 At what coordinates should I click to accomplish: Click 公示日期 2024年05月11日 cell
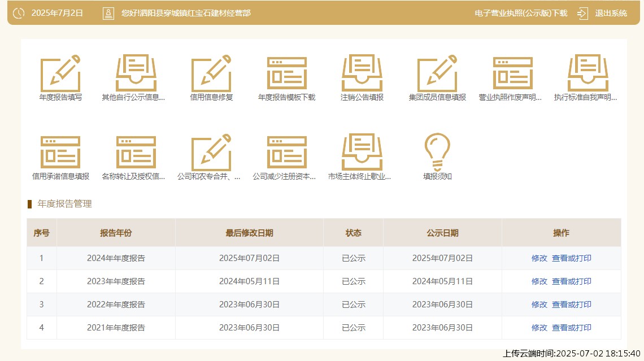click(x=442, y=281)
